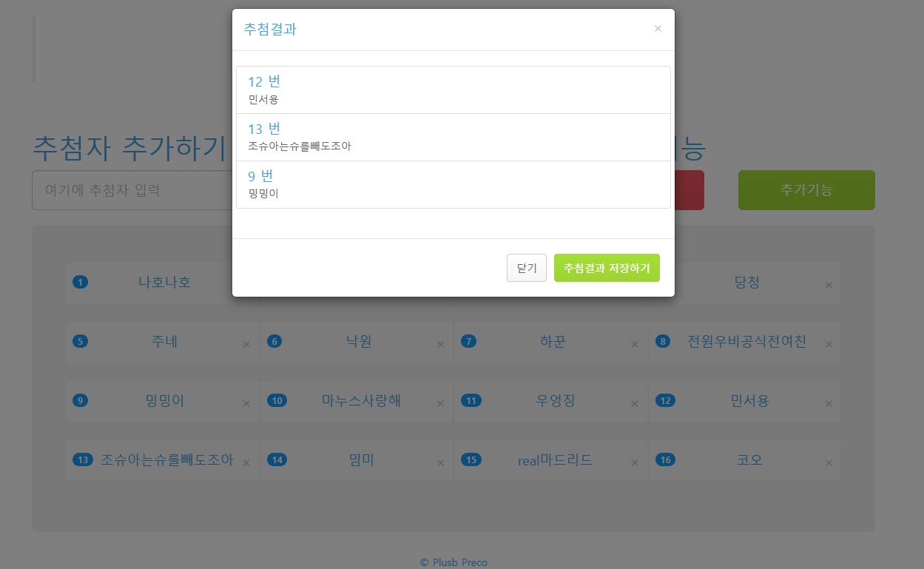Click the number 14 badge for 밈미

pos(277,460)
